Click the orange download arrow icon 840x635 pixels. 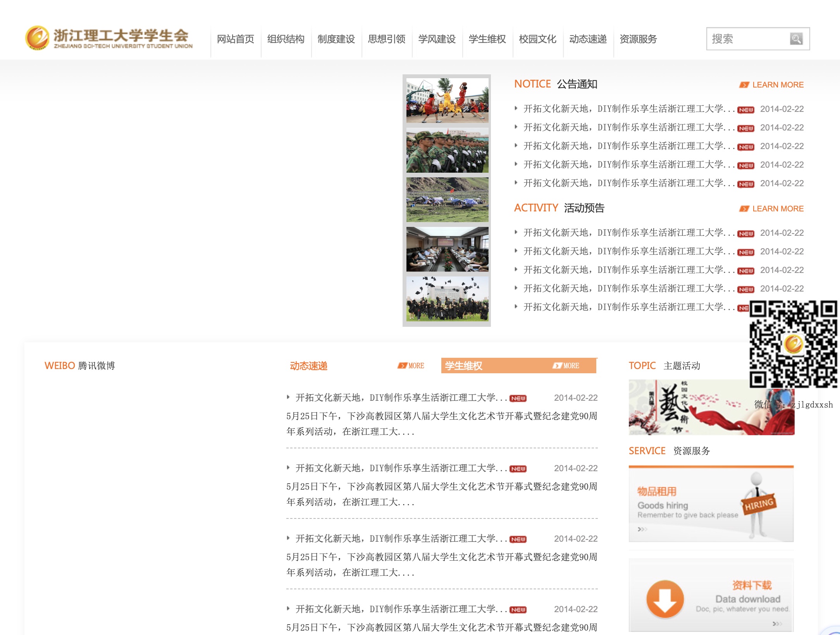[x=665, y=599]
